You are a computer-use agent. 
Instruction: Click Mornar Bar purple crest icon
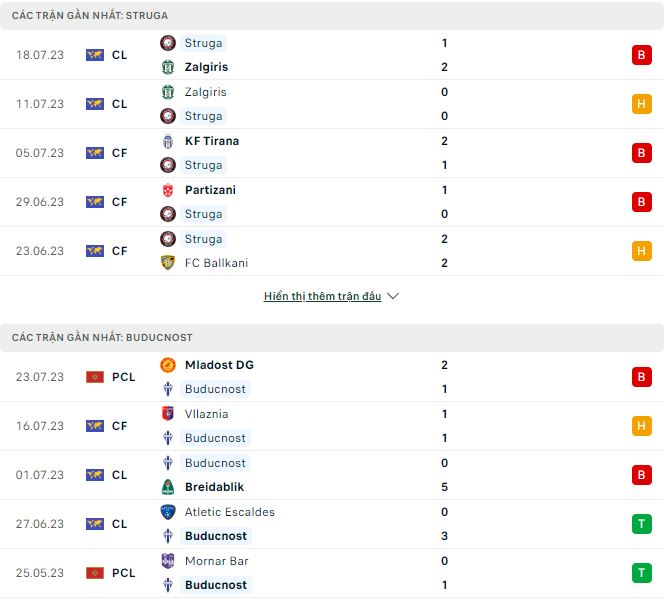(168, 561)
